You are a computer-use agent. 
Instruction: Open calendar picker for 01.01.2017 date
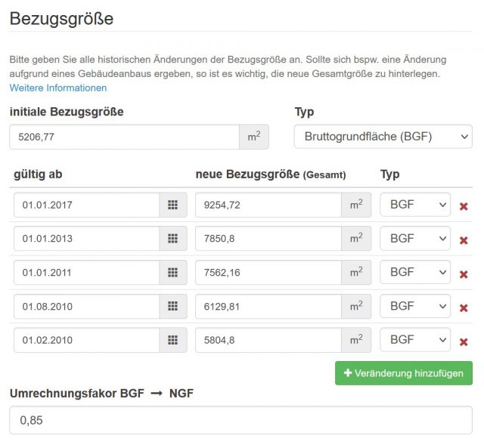(173, 205)
